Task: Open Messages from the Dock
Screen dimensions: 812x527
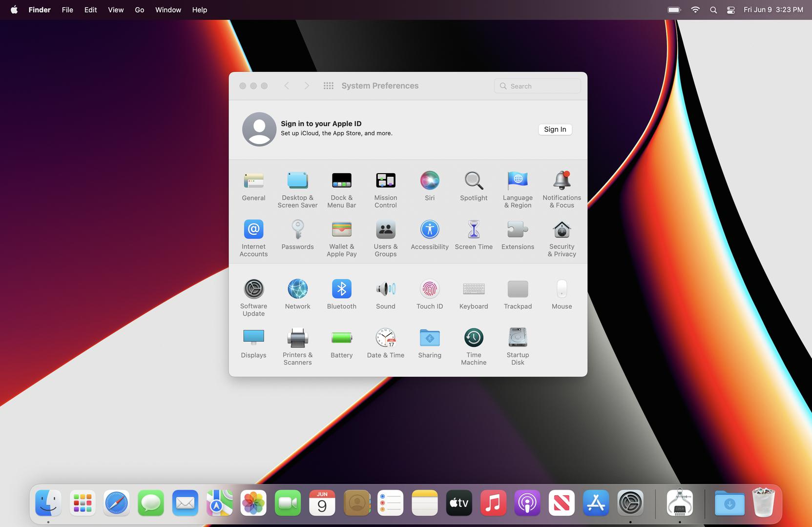Action: coord(151,503)
